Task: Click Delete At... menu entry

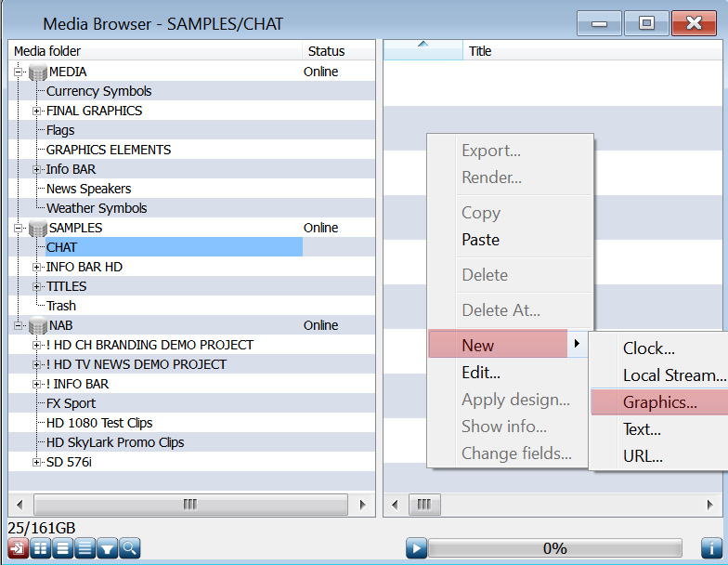Action: pyautogui.click(x=511, y=310)
